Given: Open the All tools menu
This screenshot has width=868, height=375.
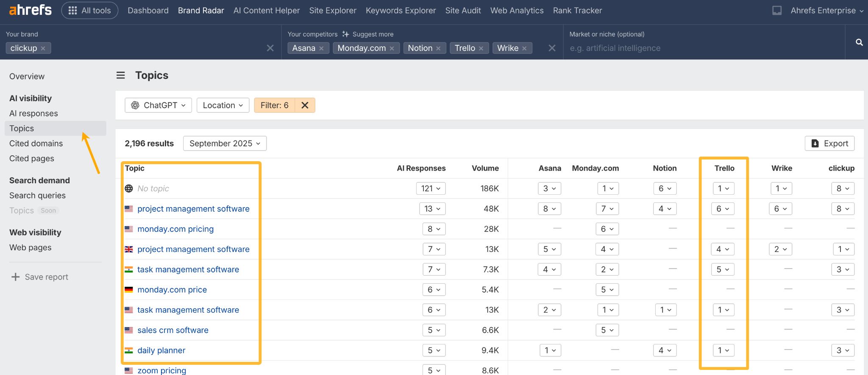Looking at the screenshot, I should pyautogui.click(x=90, y=11).
